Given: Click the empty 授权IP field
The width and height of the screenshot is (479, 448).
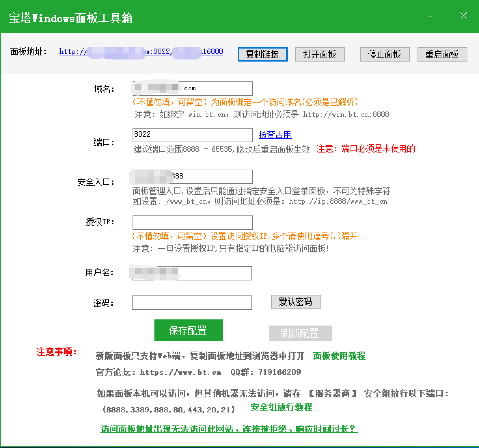Looking at the screenshot, I should pos(192,223).
